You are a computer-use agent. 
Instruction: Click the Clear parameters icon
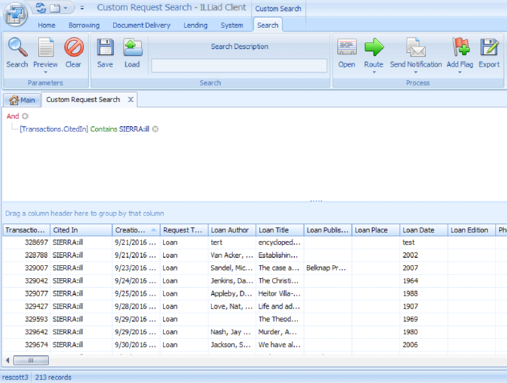coord(73,47)
